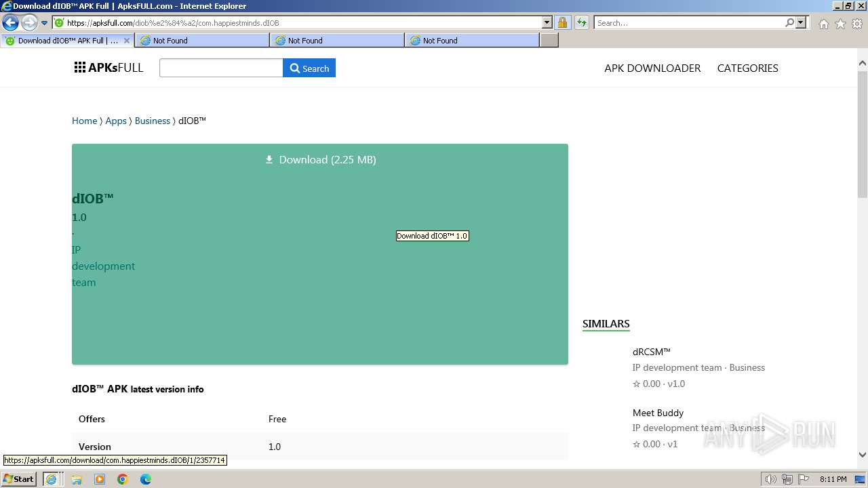The width and height of the screenshot is (868, 488).
Task: Open the recent pages dropdown arrow
Action: click(45, 23)
